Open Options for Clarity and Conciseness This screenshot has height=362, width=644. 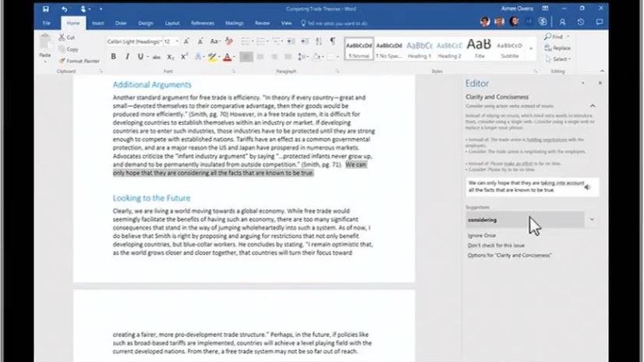509,255
